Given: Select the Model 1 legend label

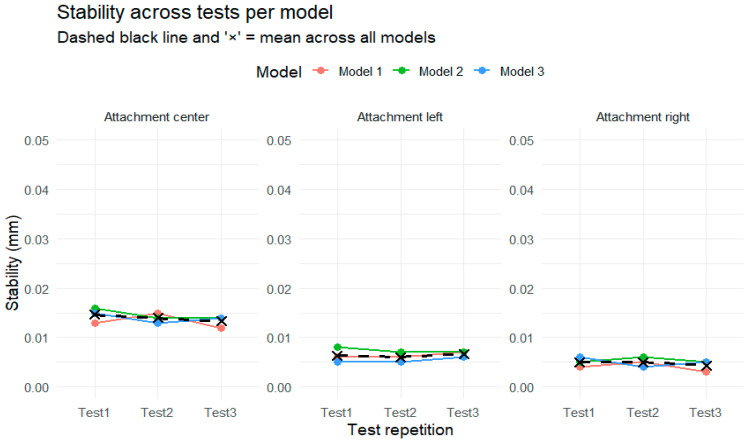Looking at the screenshot, I should tap(360, 72).
